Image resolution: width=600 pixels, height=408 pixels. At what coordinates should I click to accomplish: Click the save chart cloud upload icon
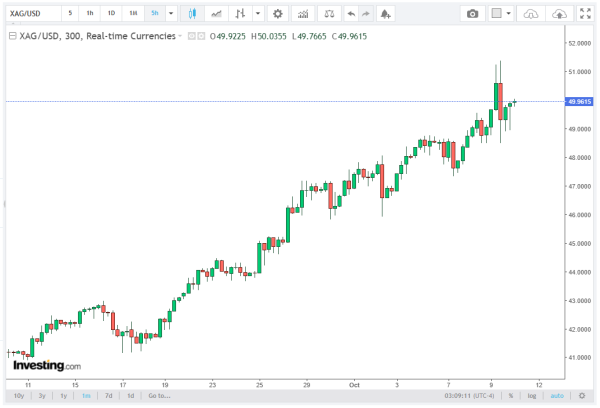pos(559,14)
